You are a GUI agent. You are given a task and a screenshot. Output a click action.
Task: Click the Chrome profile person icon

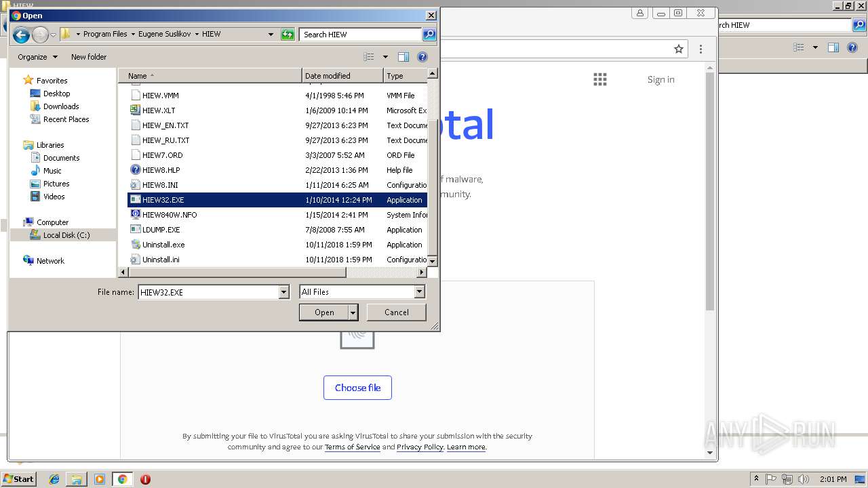(640, 13)
